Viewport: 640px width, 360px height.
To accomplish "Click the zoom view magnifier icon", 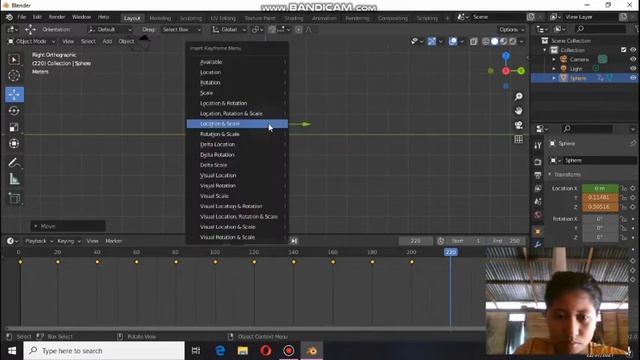I will (518, 97).
